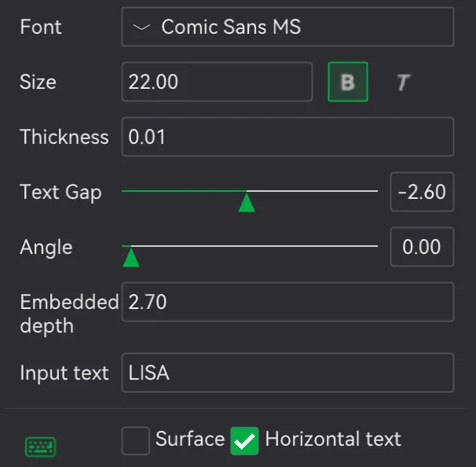Click the chevron arrow in Font selector

(x=141, y=28)
